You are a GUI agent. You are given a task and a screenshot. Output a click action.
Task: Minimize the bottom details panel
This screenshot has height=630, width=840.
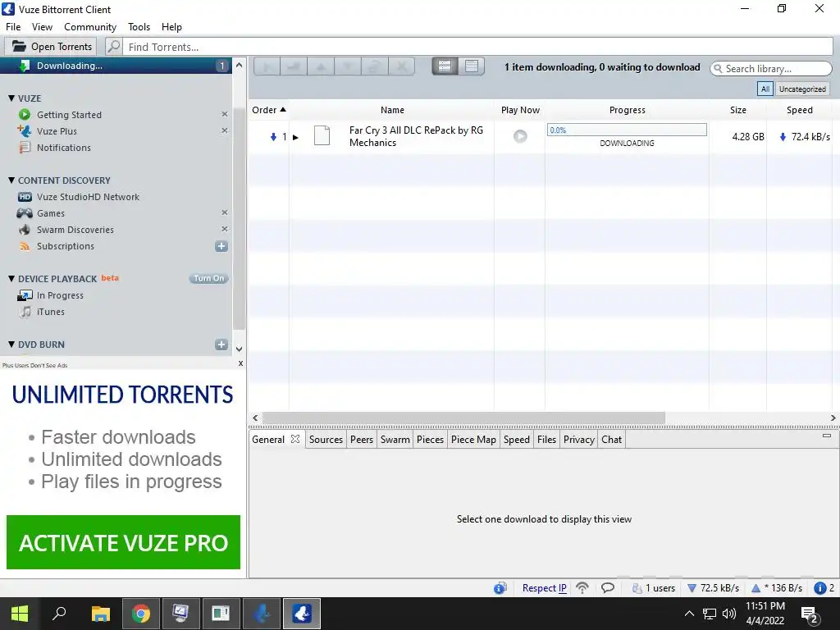pyautogui.click(x=827, y=436)
